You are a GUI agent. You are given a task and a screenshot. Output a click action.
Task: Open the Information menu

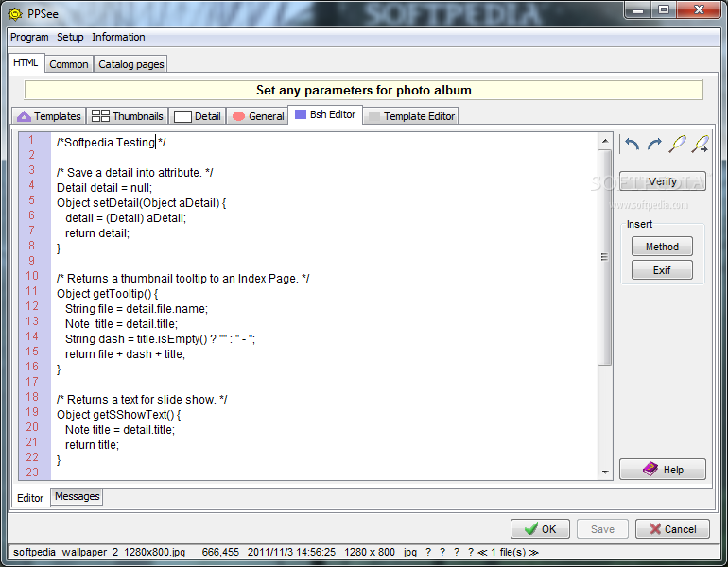pyautogui.click(x=118, y=37)
